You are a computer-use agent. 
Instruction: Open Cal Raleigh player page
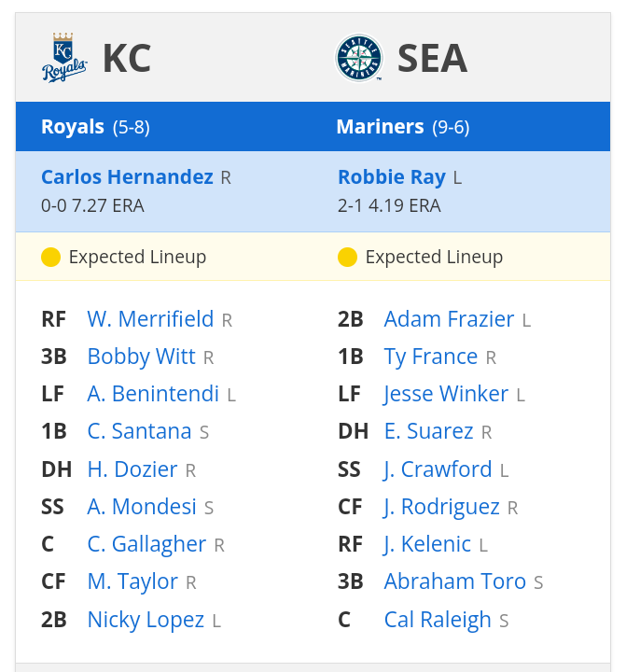(437, 620)
